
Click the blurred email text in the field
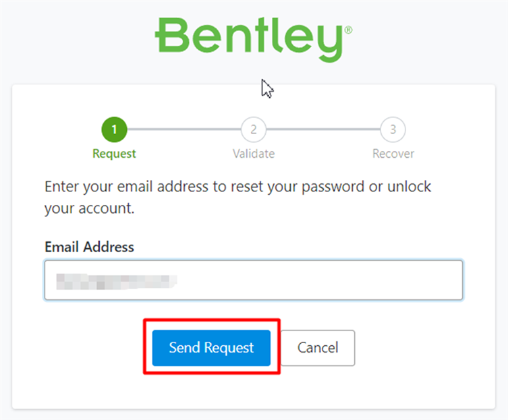click(x=115, y=280)
